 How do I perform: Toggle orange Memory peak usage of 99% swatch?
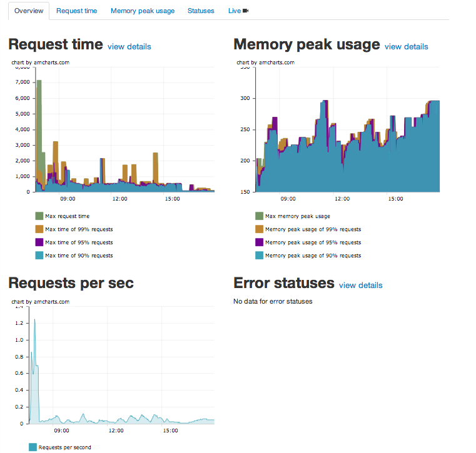(259, 229)
